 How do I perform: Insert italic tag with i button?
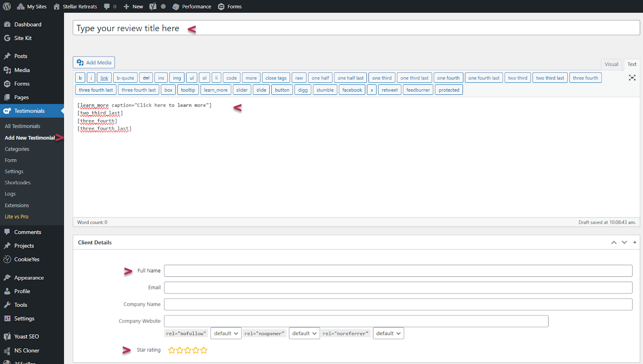click(x=91, y=78)
